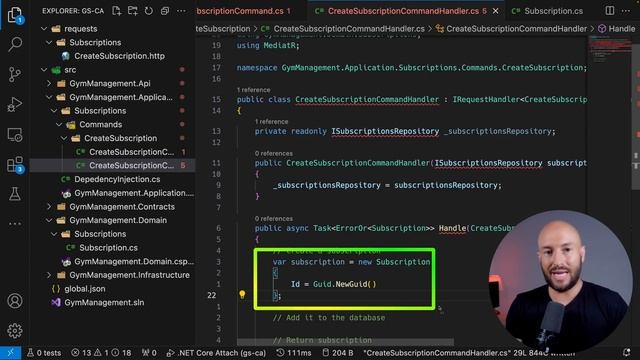Open CreateSubscriptionC... file with 1 problem
Screen dimensions: 640x360
pos(131,152)
